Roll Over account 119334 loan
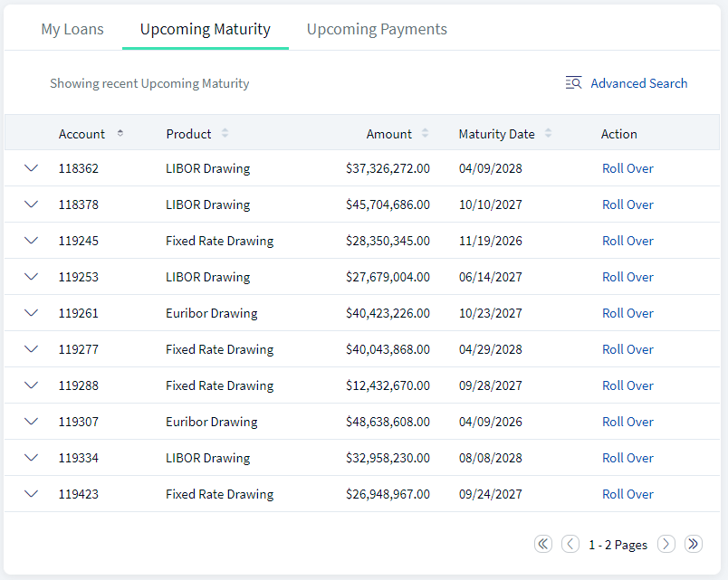The height and width of the screenshot is (580, 728). tap(627, 458)
